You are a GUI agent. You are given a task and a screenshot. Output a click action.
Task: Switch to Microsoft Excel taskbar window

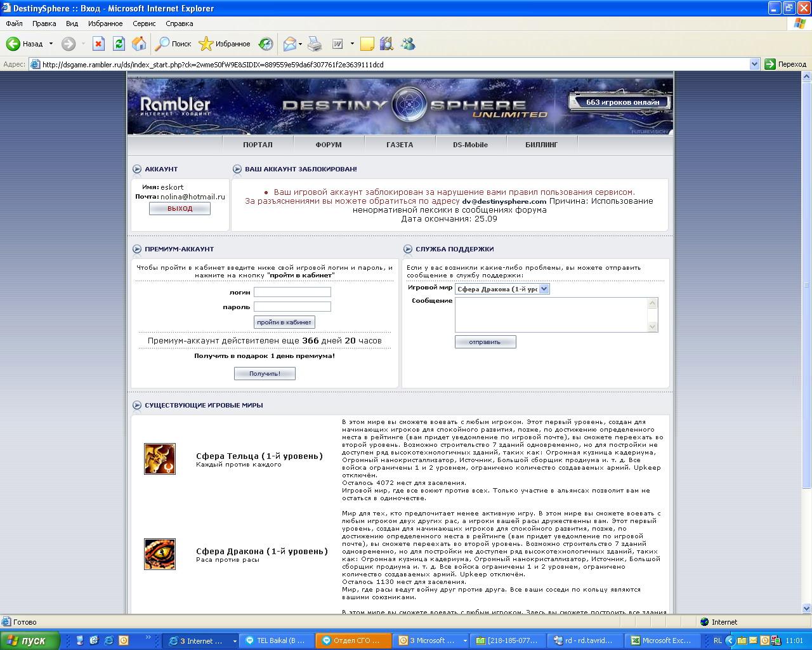click(662, 640)
